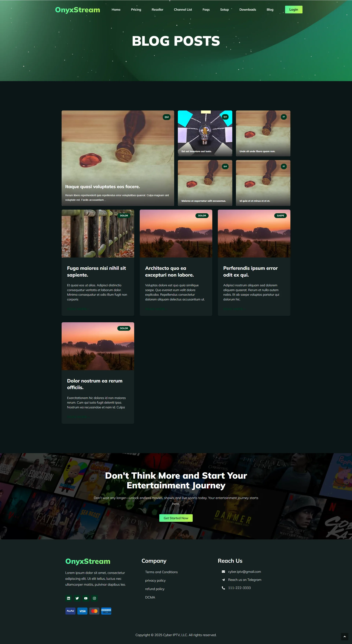Select the Instagram icon in footer
The height and width of the screenshot is (644, 352).
[94, 598]
